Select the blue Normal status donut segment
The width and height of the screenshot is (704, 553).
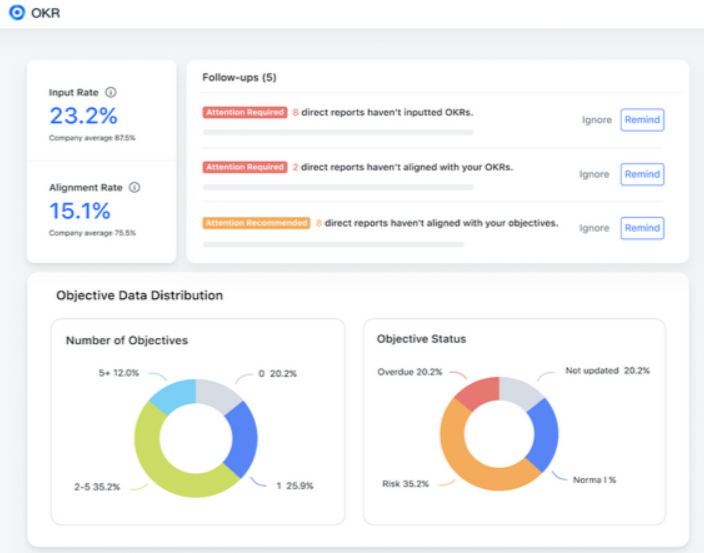click(545, 435)
